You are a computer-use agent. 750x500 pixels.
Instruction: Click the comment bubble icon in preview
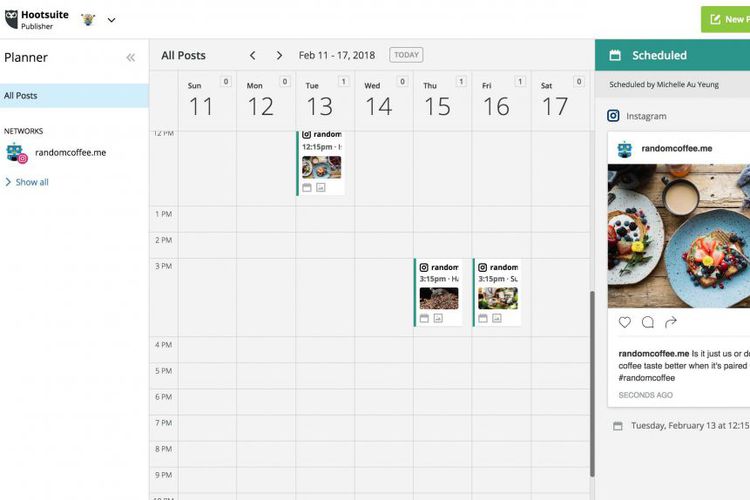(x=648, y=322)
